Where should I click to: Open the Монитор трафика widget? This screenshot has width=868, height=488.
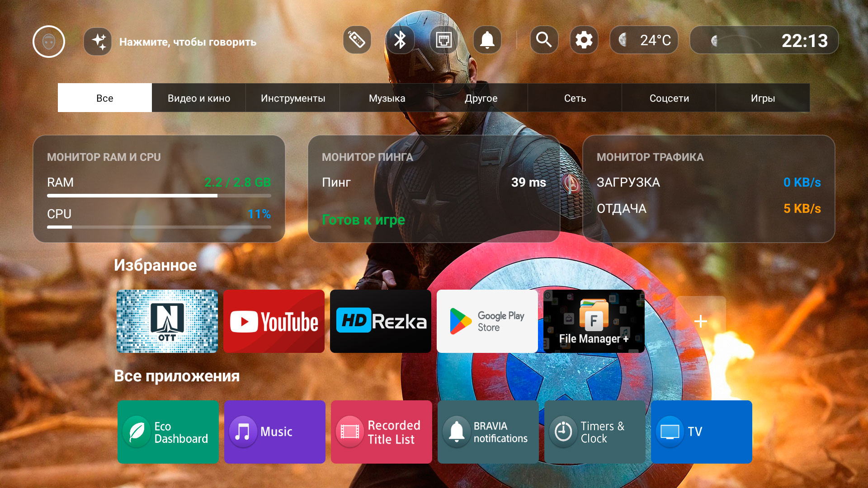(x=709, y=189)
